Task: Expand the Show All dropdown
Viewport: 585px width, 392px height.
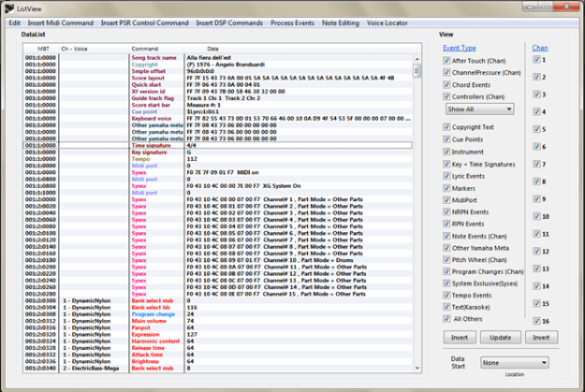Action: (x=478, y=109)
